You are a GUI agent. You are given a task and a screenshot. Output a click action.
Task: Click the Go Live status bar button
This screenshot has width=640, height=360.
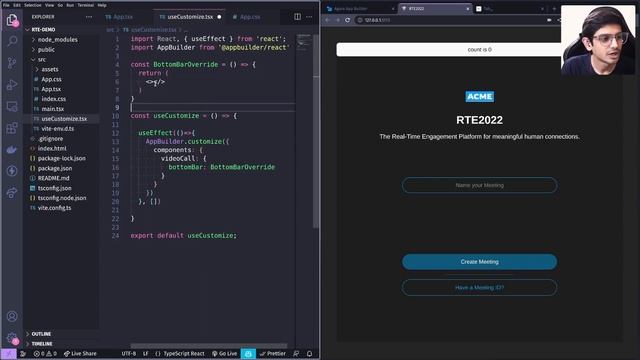click(x=224, y=354)
